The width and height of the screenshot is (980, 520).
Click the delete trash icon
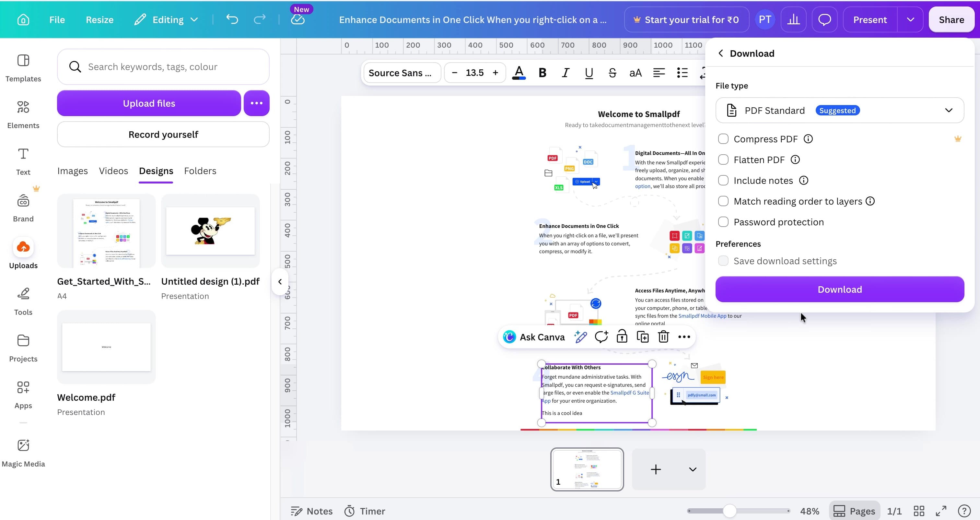663,337
